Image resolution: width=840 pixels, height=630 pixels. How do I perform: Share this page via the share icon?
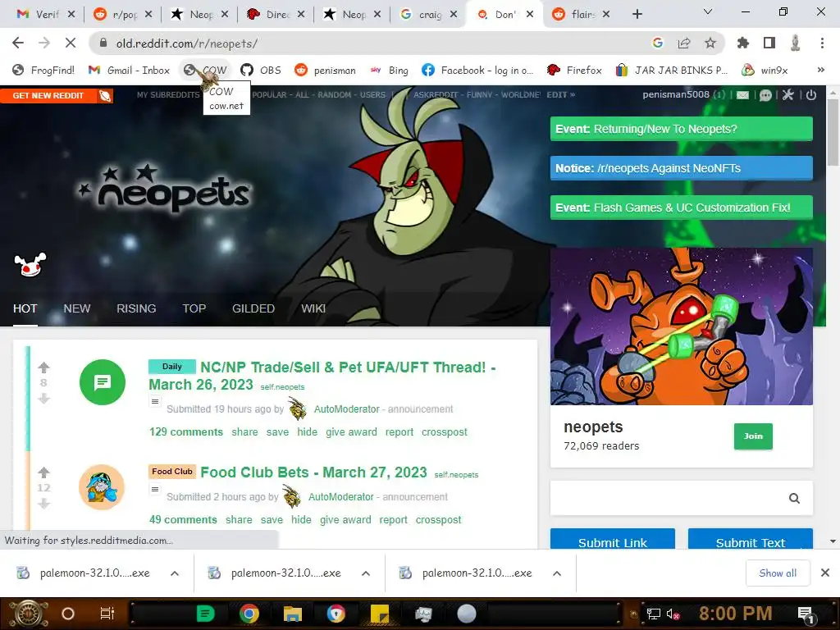(684, 43)
